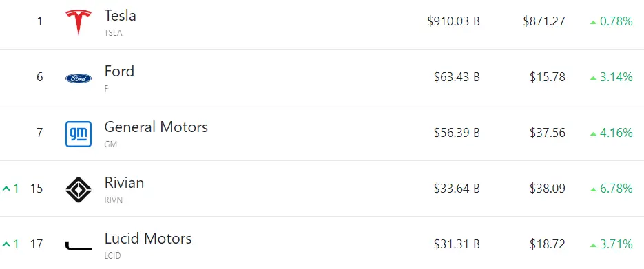Click Lucid Motors' green rank-up arrow

point(6,244)
